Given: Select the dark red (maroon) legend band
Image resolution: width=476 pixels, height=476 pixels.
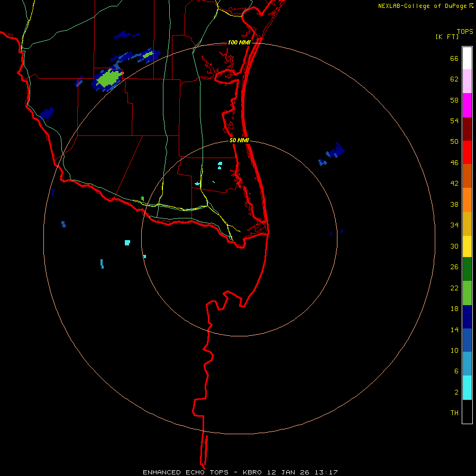Looking at the screenshot, I should point(467,129).
